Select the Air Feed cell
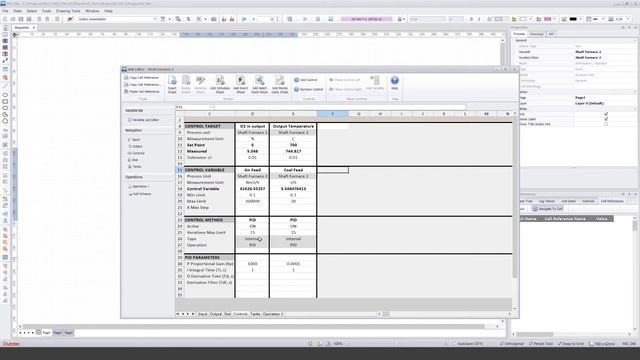Viewport: 640px width, 360px height. click(x=252, y=170)
